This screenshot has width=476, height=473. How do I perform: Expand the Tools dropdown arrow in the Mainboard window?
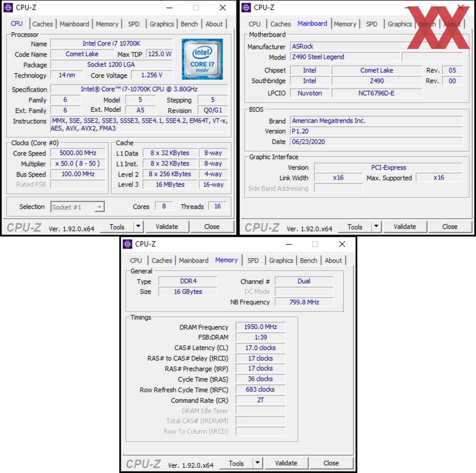(x=376, y=227)
